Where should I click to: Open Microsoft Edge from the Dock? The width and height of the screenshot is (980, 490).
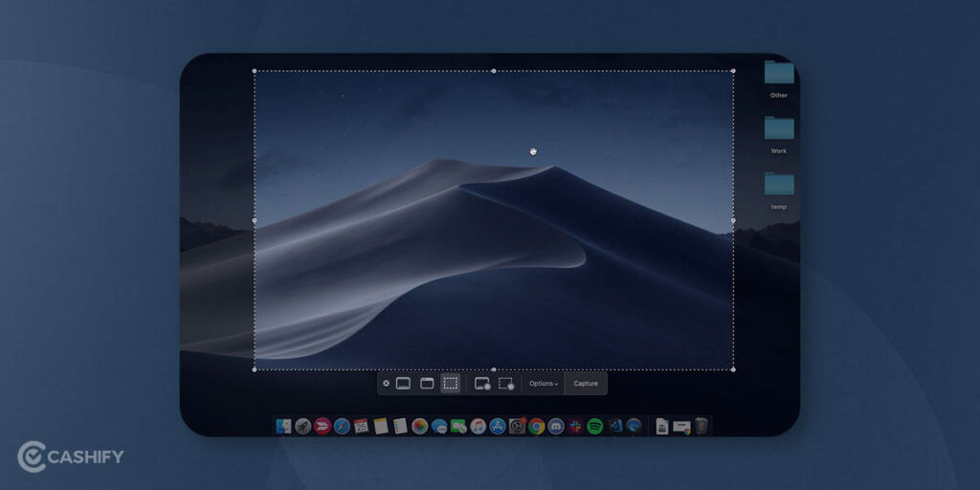tap(634, 426)
